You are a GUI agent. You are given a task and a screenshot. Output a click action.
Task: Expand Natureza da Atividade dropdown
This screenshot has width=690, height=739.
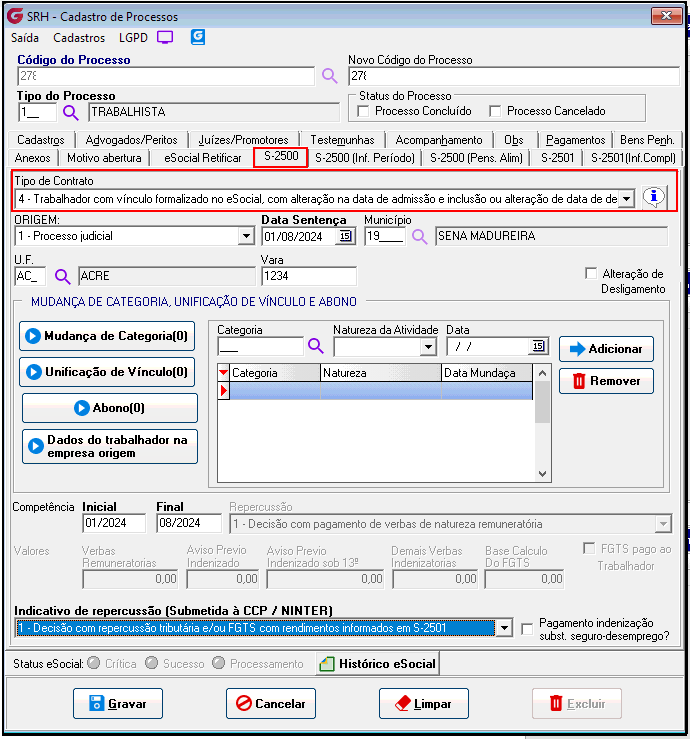point(427,347)
